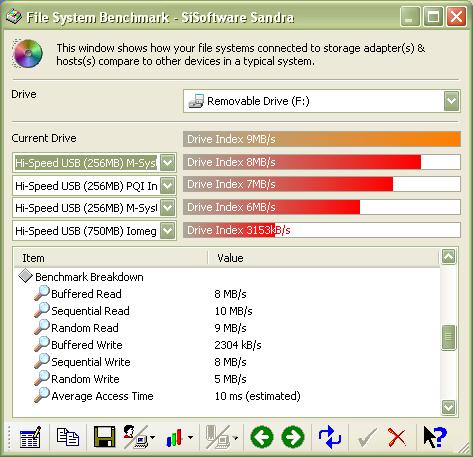Click the Drive Index 3153kB/s bar
Screen dimensions: 473x457
click(322, 230)
